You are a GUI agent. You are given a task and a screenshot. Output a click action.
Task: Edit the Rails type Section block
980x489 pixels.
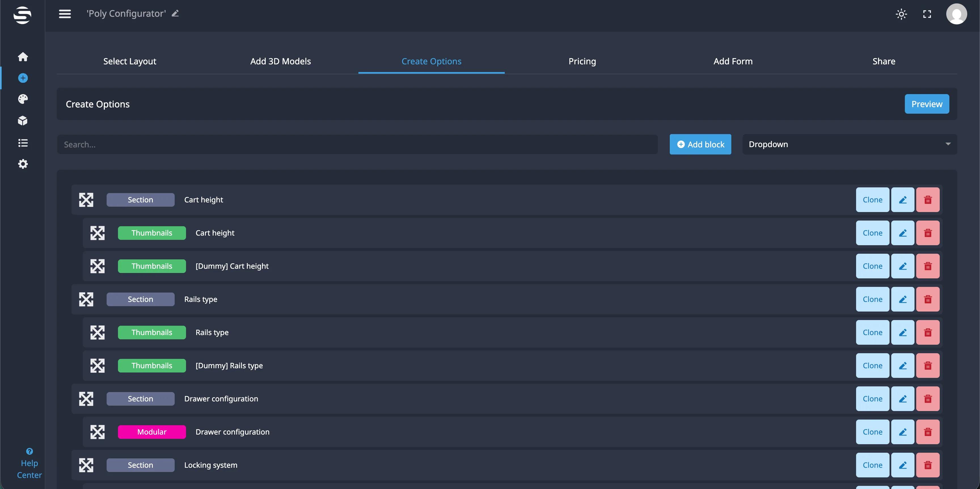902,299
